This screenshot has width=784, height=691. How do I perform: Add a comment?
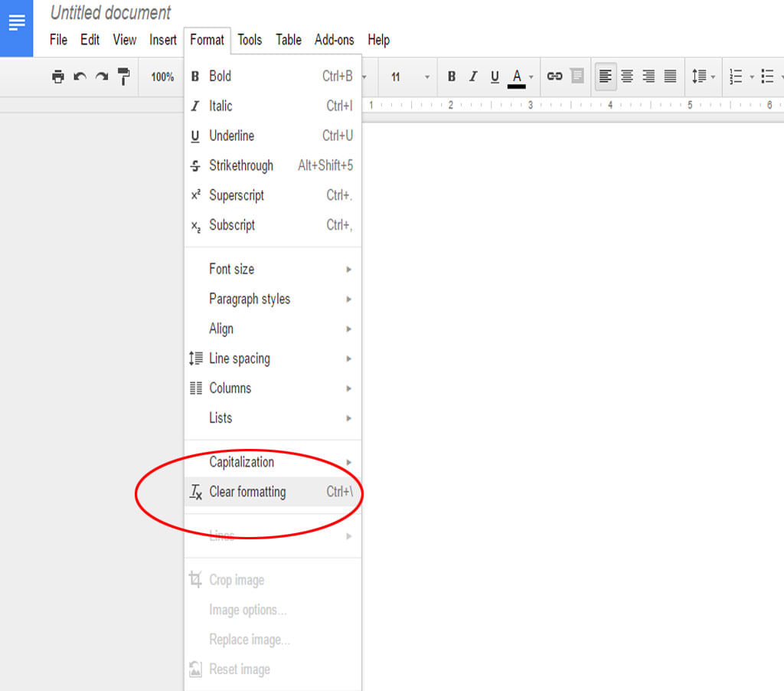pos(577,77)
